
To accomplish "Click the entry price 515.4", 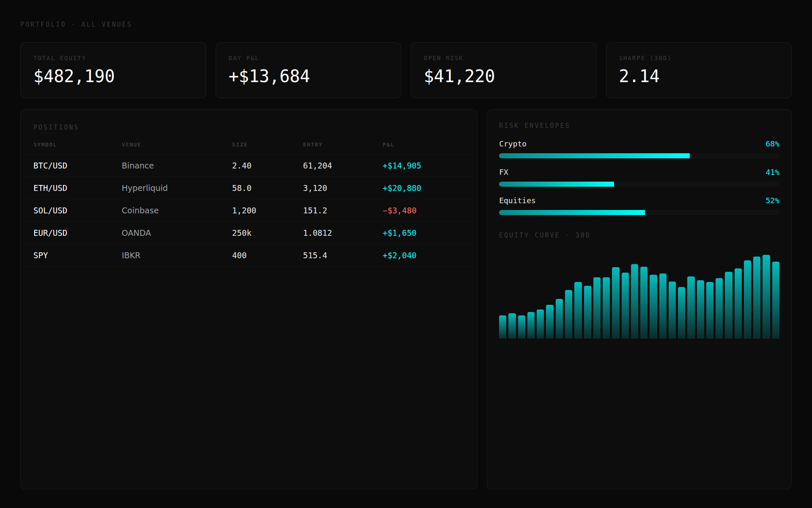I will pos(315,256).
